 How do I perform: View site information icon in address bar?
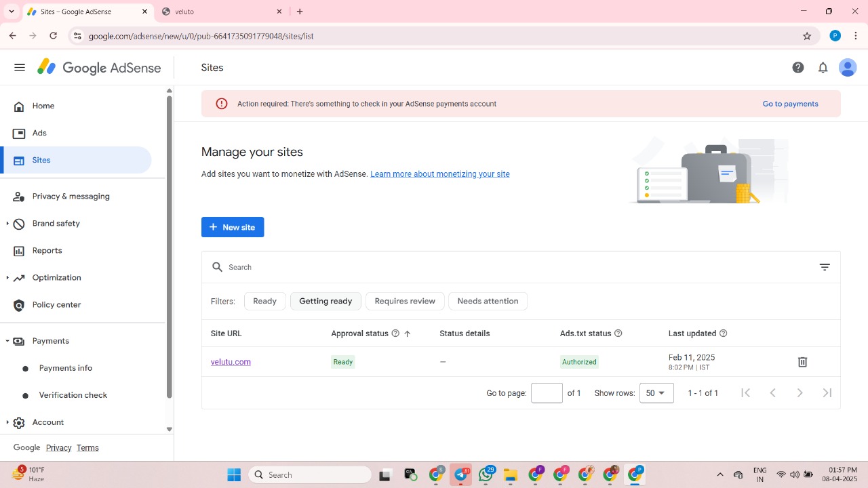pyautogui.click(x=77, y=36)
